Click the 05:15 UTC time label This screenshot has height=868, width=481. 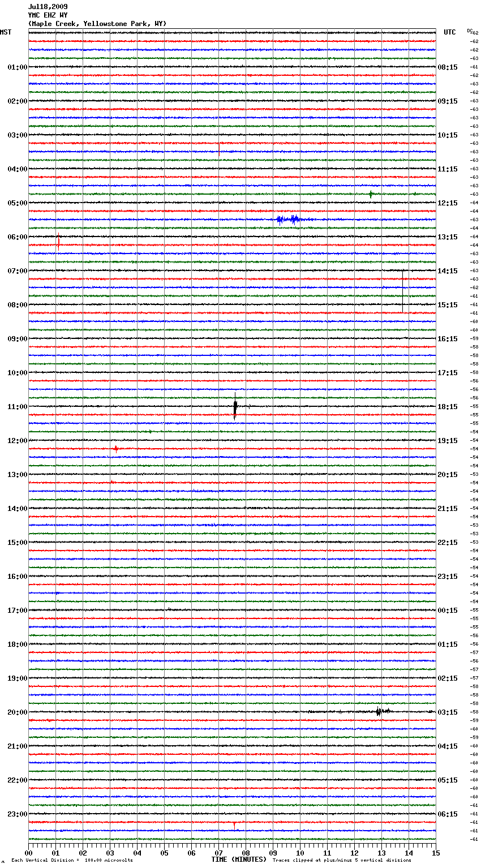(448, 780)
